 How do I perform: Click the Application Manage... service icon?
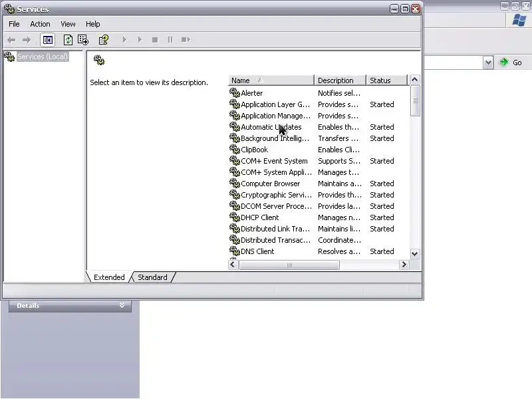coord(235,115)
